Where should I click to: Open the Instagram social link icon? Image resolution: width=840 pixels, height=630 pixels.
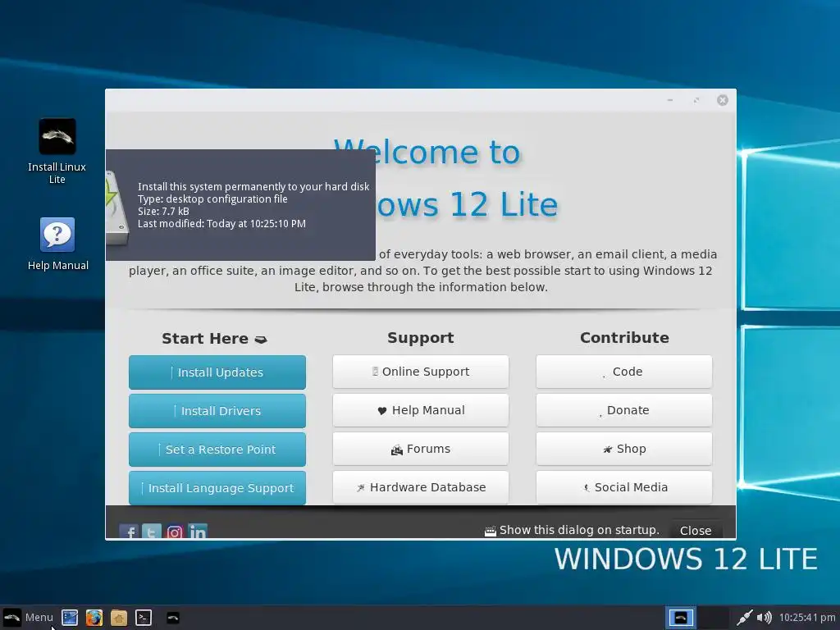pos(175,532)
